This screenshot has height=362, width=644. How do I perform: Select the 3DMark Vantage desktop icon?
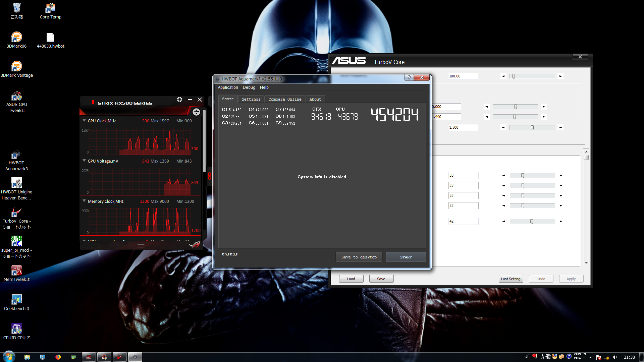(17, 69)
